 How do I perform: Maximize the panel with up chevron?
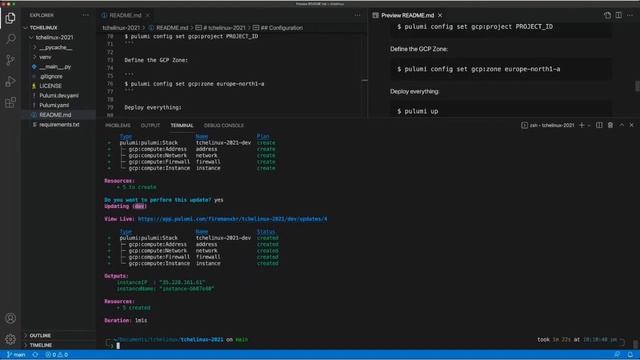tap(622, 125)
